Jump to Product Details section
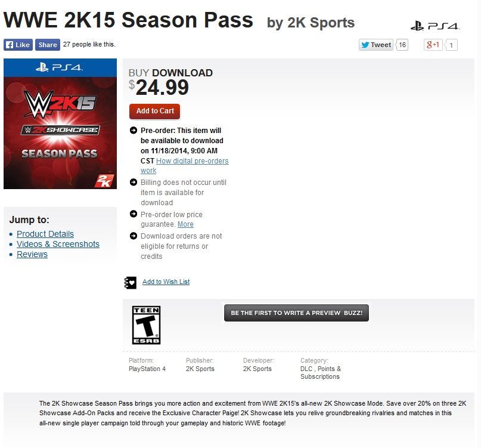The width and height of the screenshot is (481, 448). (45, 234)
